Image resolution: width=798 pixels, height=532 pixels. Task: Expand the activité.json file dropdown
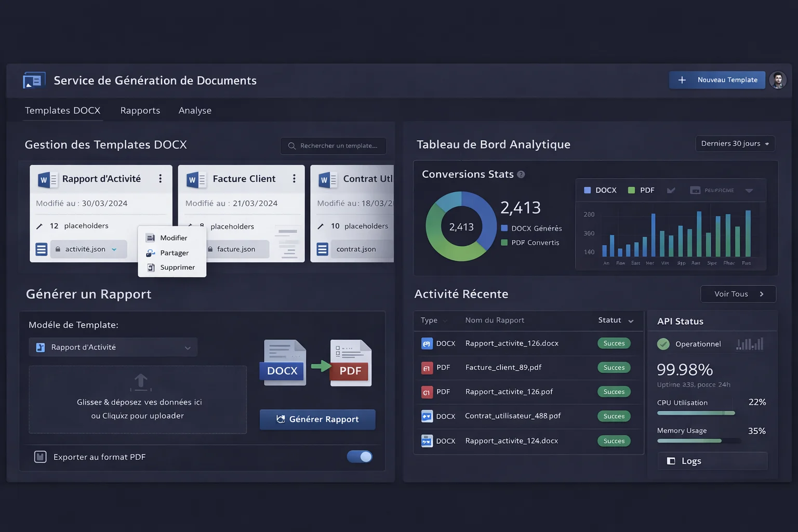tap(114, 249)
